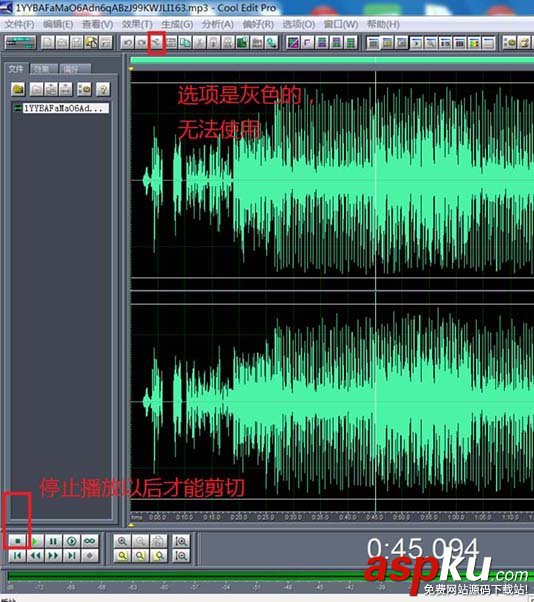The image size is (534, 602).
Task: Open the 分析(A) menu
Action: [x=218, y=25]
